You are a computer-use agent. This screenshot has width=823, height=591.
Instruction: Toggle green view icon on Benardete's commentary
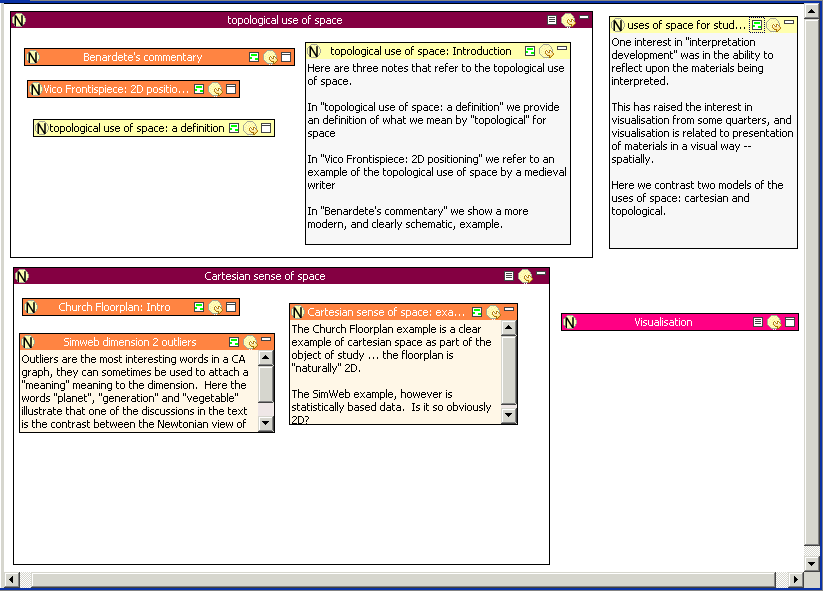[254, 57]
